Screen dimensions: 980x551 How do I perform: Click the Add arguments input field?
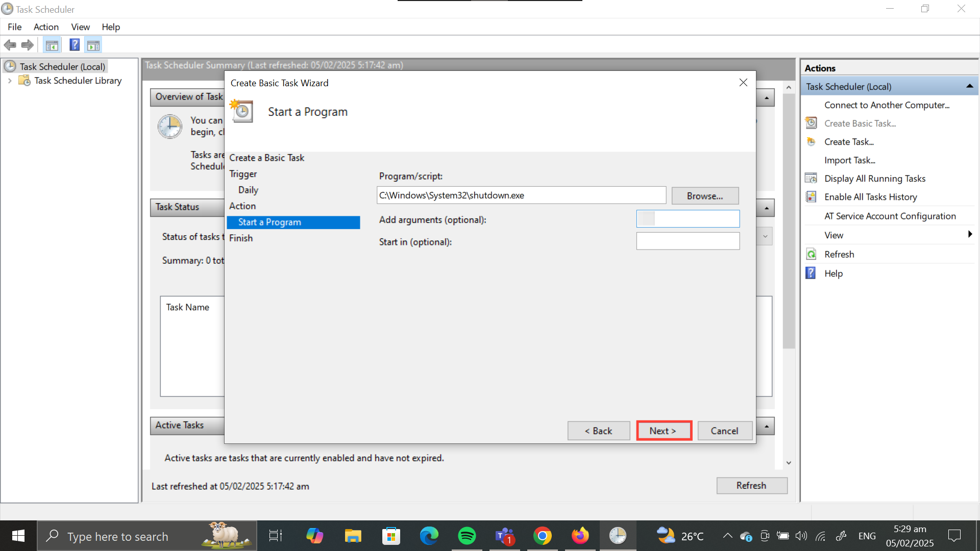(688, 219)
